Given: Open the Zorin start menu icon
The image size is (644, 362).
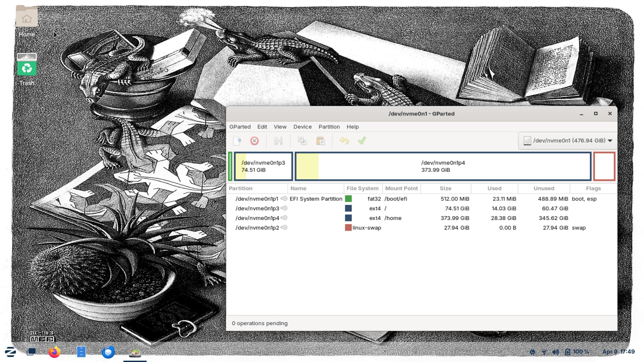Looking at the screenshot, I should click(10, 352).
